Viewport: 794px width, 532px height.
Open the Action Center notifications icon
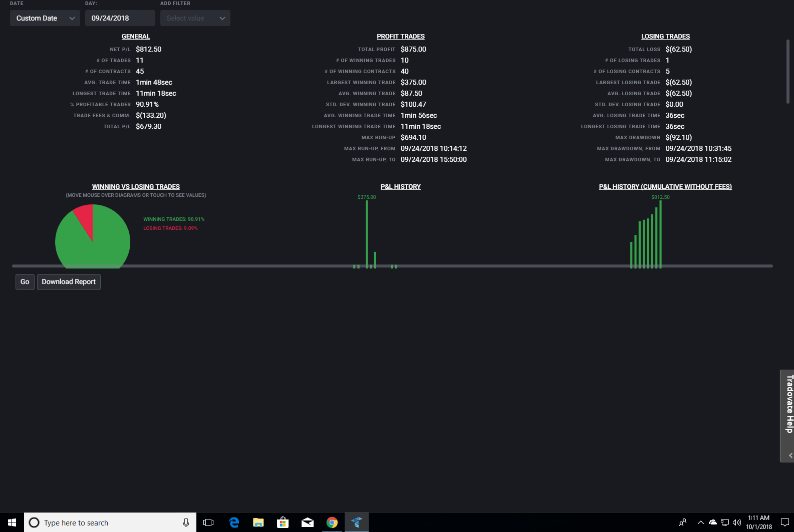pyautogui.click(x=785, y=522)
